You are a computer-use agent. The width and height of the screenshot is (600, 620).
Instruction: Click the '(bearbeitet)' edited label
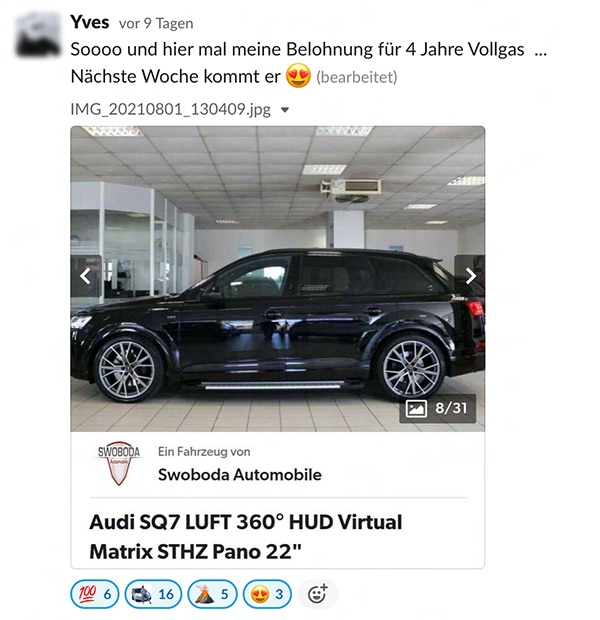click(x=357, y=77)
